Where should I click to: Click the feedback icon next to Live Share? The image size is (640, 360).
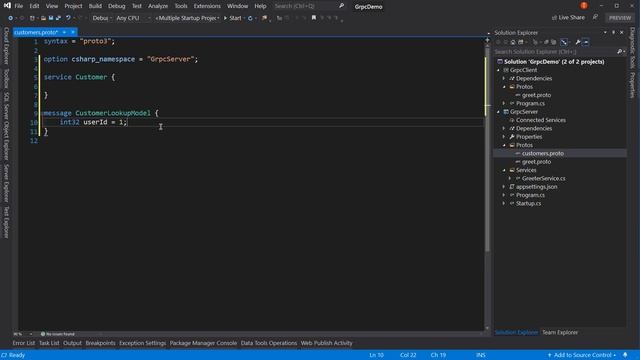click(595, 17)
